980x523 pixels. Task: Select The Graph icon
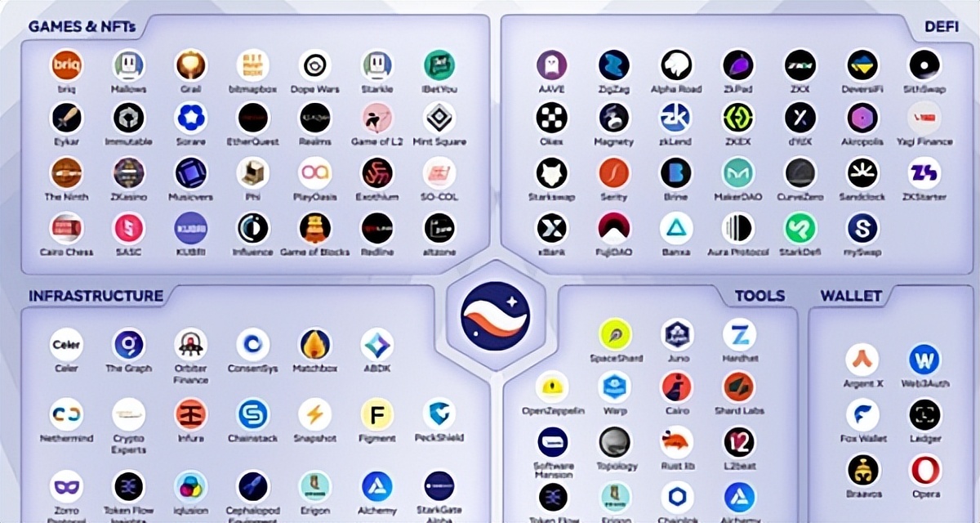pos(129,345)
